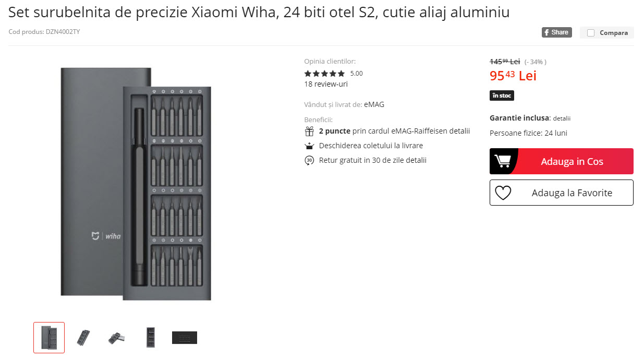Screen dimensions: 644x358
Task: Click the open parcel delivery icon
Action: [309, 146]
